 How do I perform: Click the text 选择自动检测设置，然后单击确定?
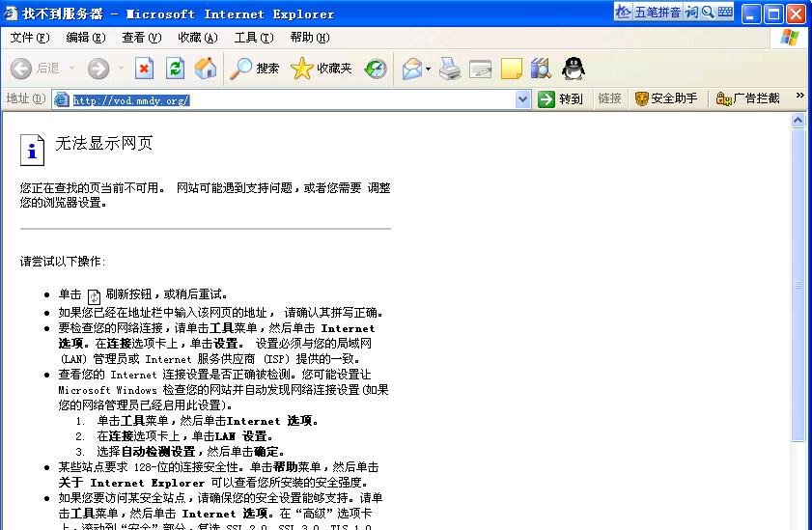(x=190, y=452)
